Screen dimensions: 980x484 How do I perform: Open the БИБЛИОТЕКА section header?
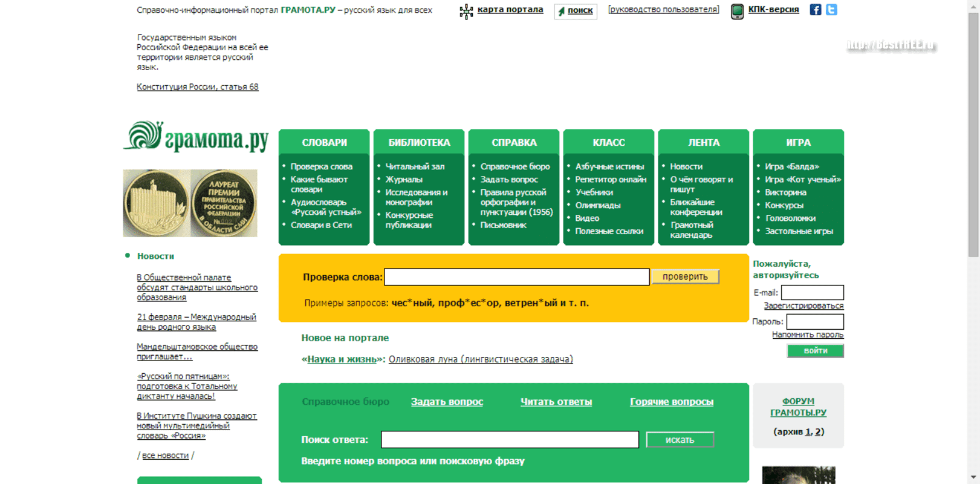(419, 143)
